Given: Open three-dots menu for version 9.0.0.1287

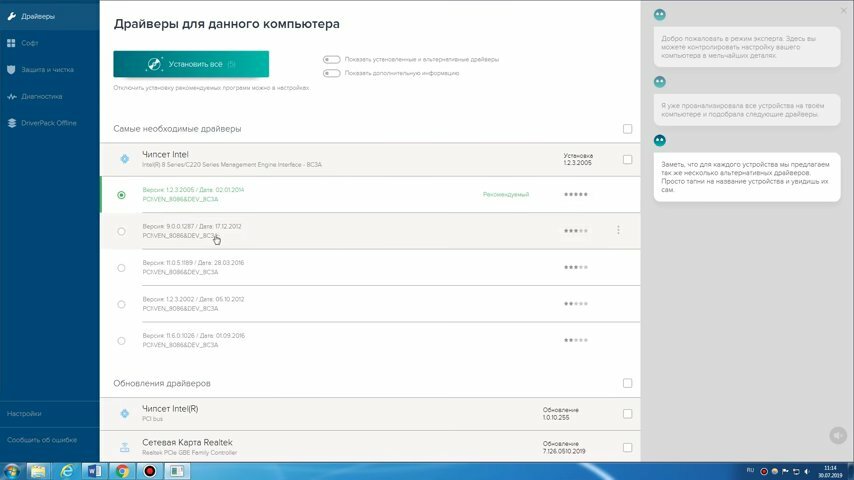Looking at the screenshot, I should [x=618, y=230].
